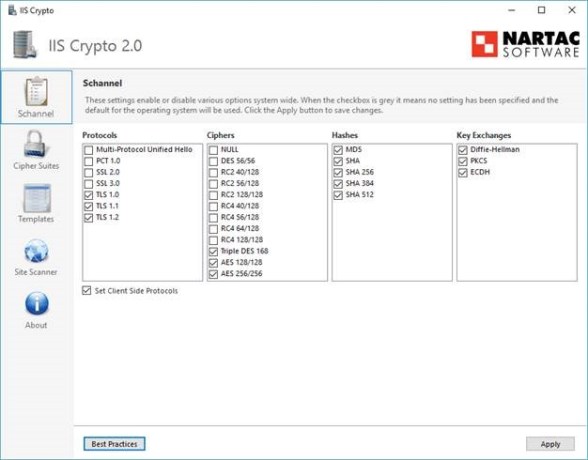Maximize the IIS Crypto window

click(x=542, y=10)
